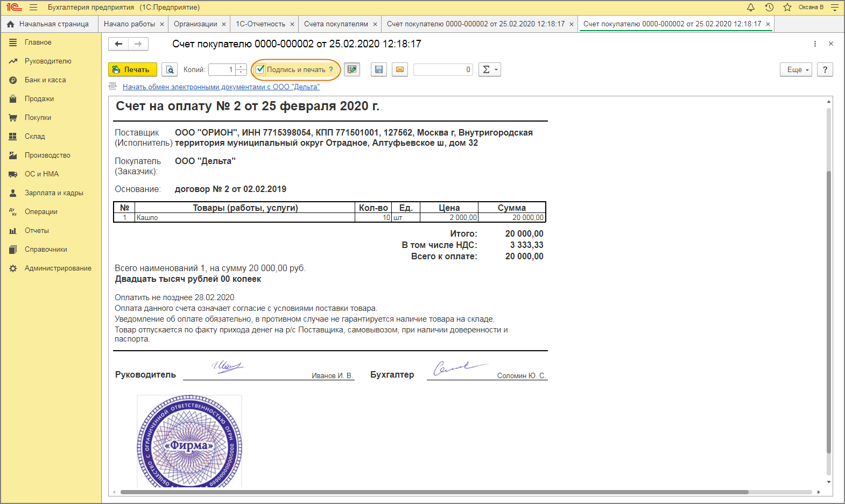This screenshot has width=845, height=504.
Task: Open Продажи section in sidebar
Action: tap(51, 98)
